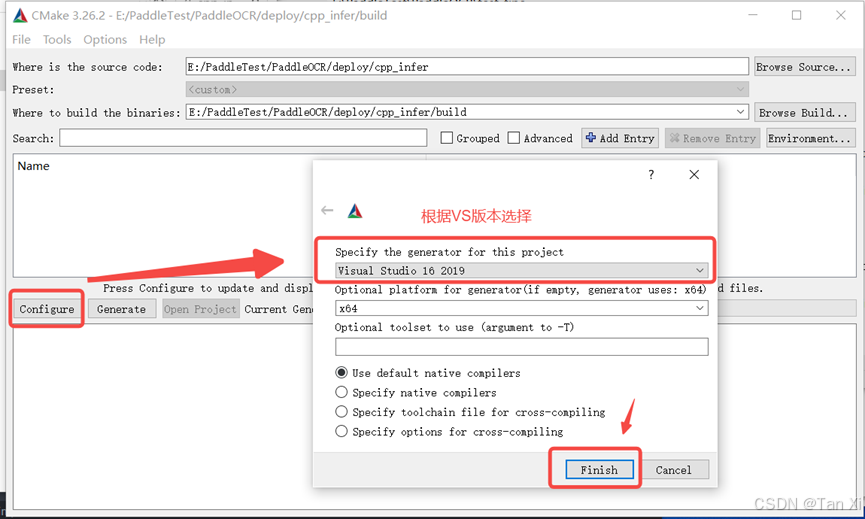Expand the build binaries path dropdown

(740, 112)
